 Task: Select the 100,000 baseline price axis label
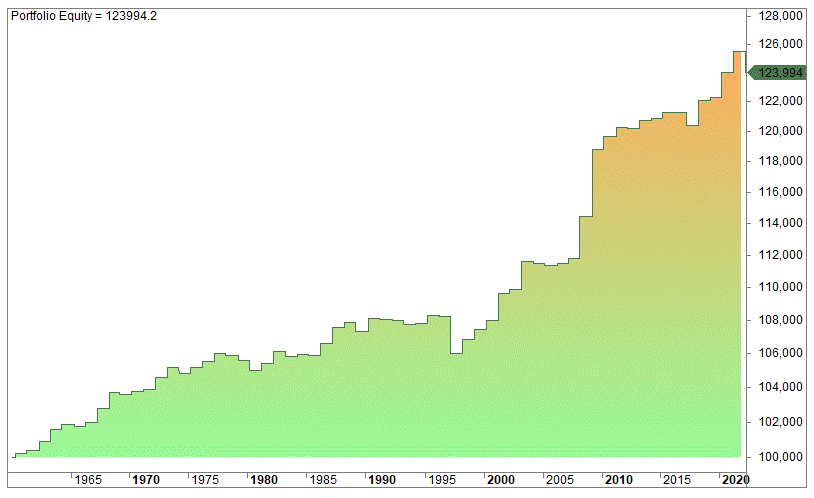point(780,457)
